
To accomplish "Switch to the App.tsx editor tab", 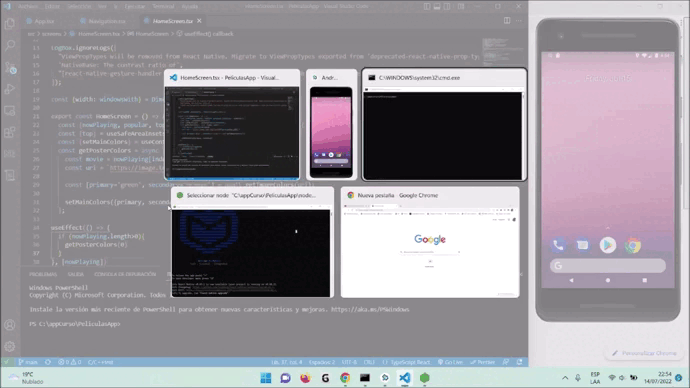I will coord(41,21).
